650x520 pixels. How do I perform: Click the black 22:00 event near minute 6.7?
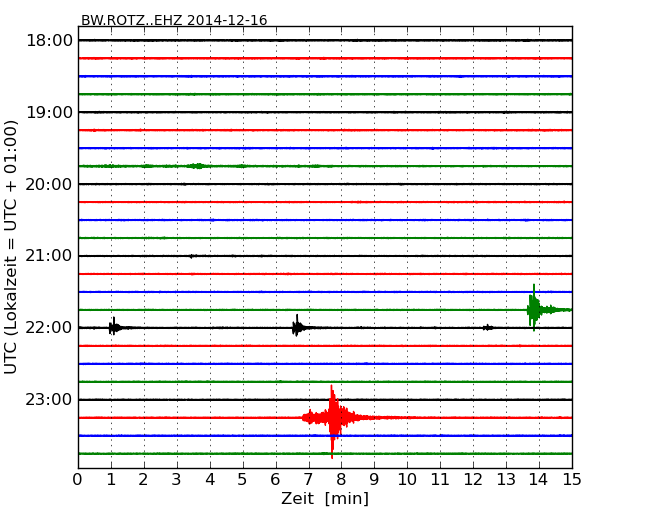297,327
